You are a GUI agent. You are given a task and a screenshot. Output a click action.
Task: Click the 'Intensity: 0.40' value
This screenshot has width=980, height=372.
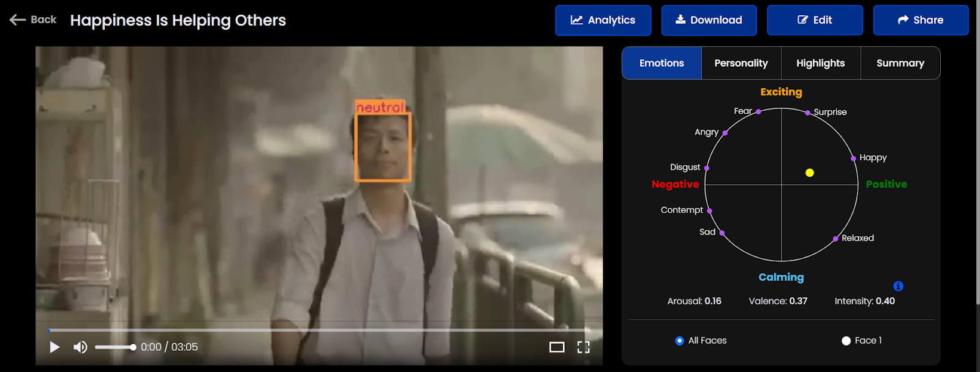pyautogui.click(x=864, y=301)
